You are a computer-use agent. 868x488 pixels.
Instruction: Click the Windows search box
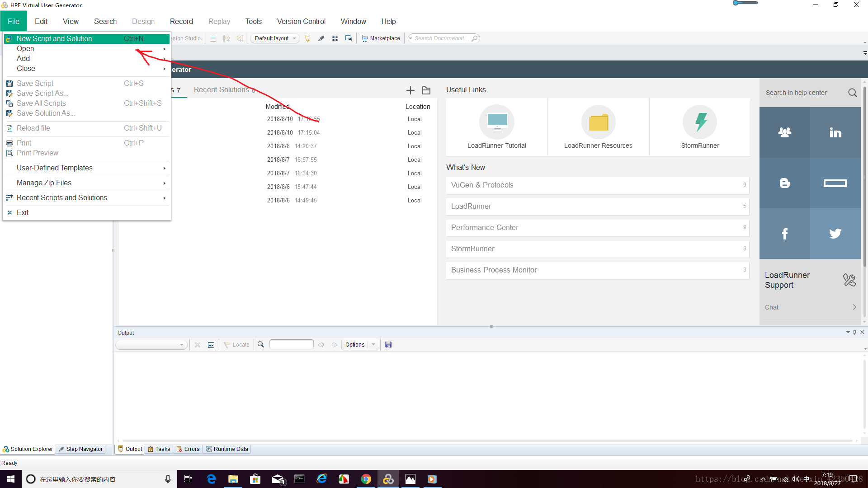pos(99,479)
